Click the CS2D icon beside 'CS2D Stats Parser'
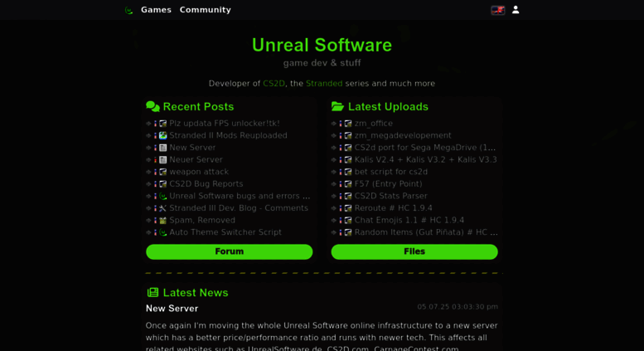Screen dimensions: 644x351 (348, 196)
